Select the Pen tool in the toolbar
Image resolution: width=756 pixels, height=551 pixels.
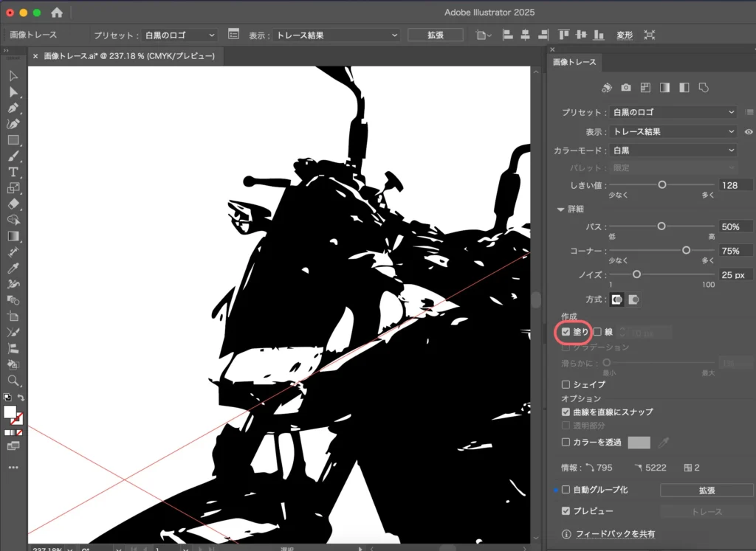[x=13, y=108]
